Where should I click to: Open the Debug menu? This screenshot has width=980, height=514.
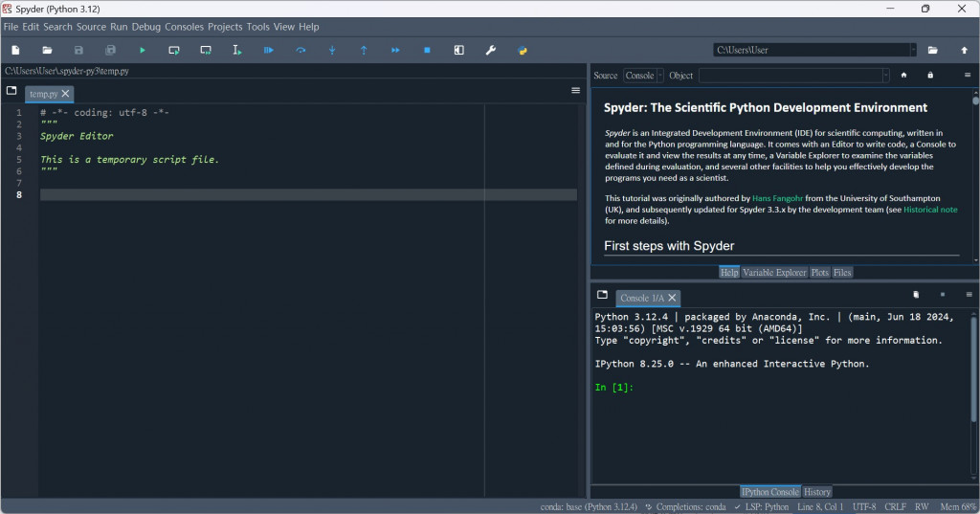pos(146,27)
